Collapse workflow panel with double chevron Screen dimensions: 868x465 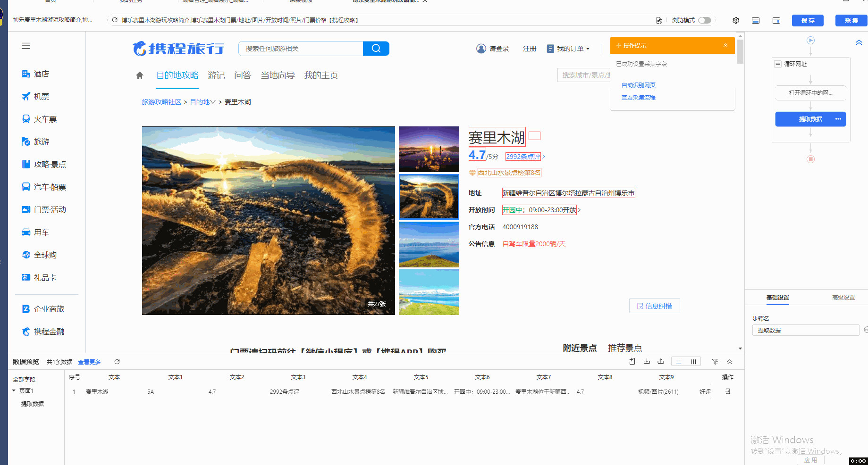coord(859,42)
